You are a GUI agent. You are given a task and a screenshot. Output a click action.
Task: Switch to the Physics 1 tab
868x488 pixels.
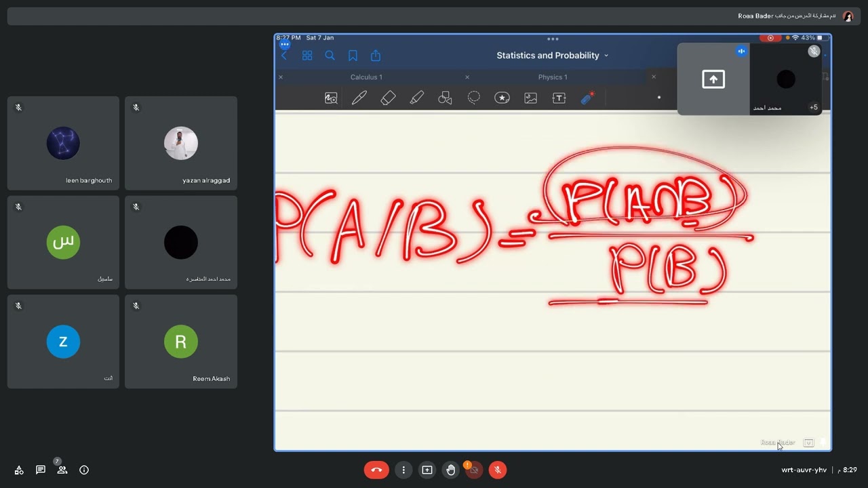click(553, 77)
